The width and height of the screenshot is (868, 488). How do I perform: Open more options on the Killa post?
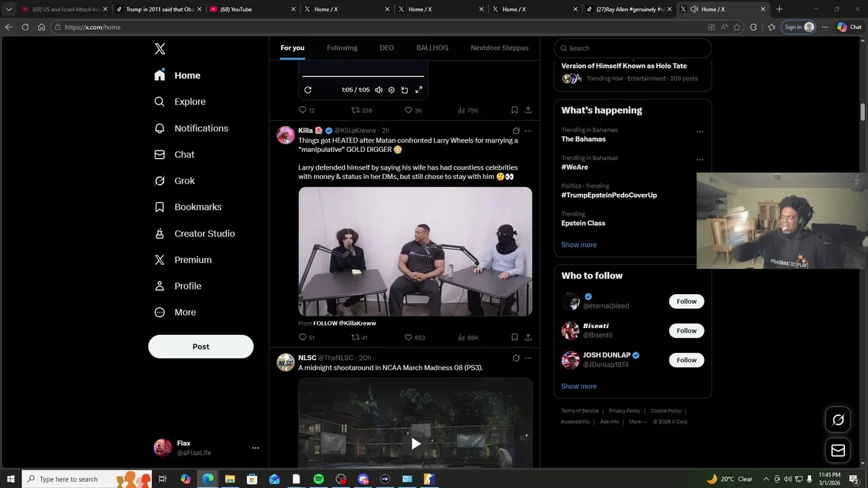pos(528,131)
